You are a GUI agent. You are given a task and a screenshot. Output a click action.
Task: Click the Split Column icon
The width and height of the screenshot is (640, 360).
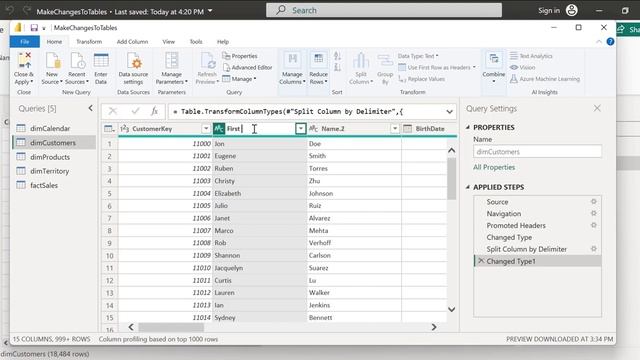pos(361,60)
